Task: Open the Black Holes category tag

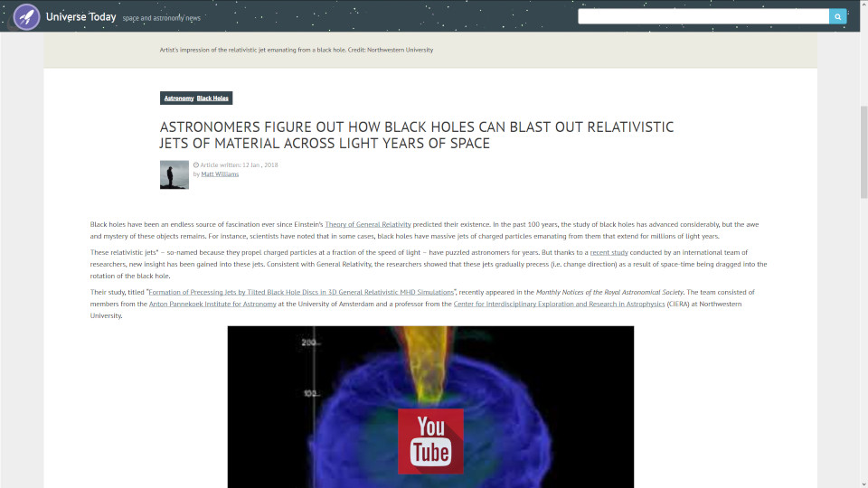Action: pos(212,98)
